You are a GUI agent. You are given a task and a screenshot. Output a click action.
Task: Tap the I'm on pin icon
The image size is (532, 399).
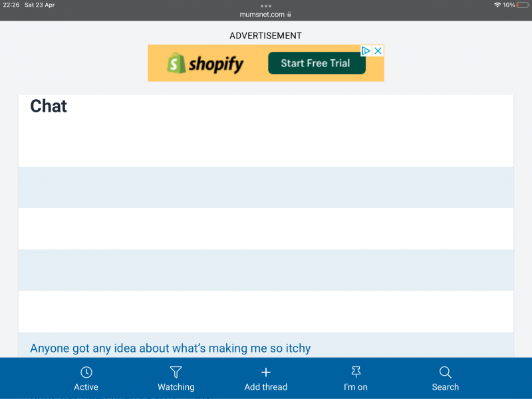click(355, 372)
